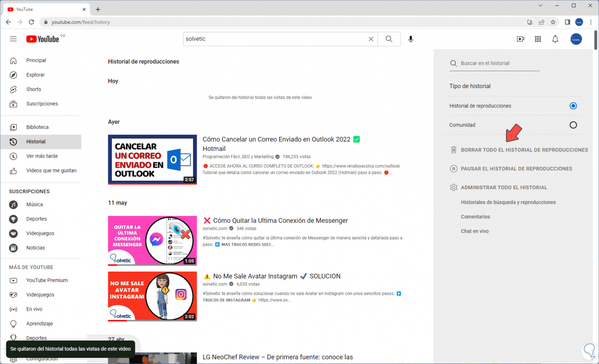Close the YouTube tab
599x364 pixels.
point(84,9)
